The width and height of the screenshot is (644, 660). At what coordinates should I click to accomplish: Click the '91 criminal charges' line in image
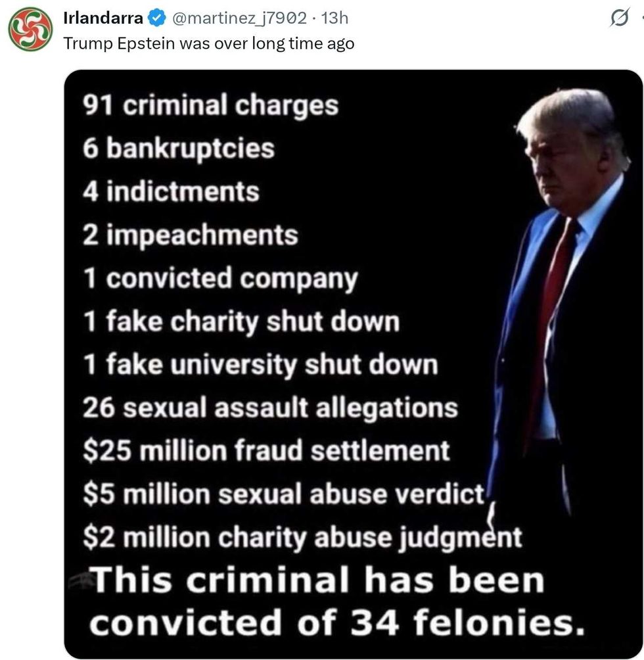pyautogui.click(x=210, y=105)
